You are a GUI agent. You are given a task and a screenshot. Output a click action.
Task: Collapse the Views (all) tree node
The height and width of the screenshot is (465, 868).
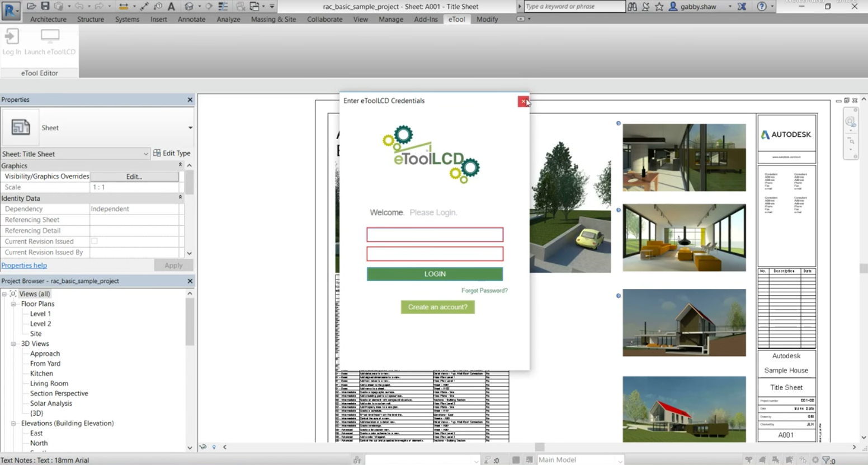click(x=4, y=294)
